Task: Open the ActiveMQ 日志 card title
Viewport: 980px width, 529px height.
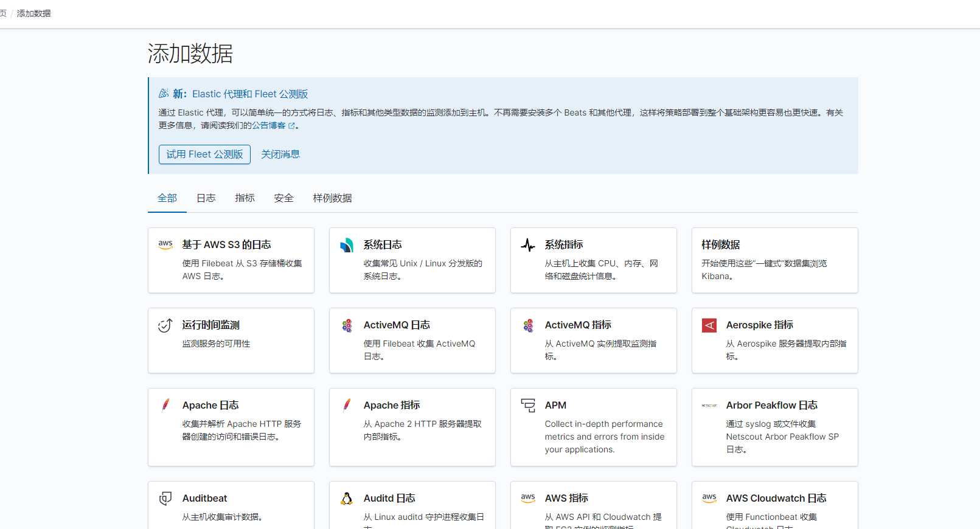Action: pos(397,325)
